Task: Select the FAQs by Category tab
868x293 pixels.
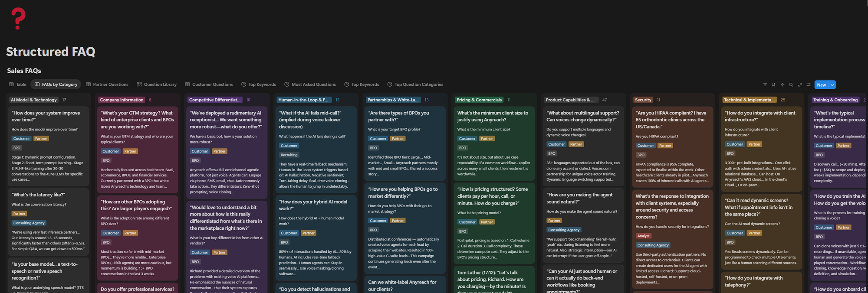Action: click(x=56, y=85)
